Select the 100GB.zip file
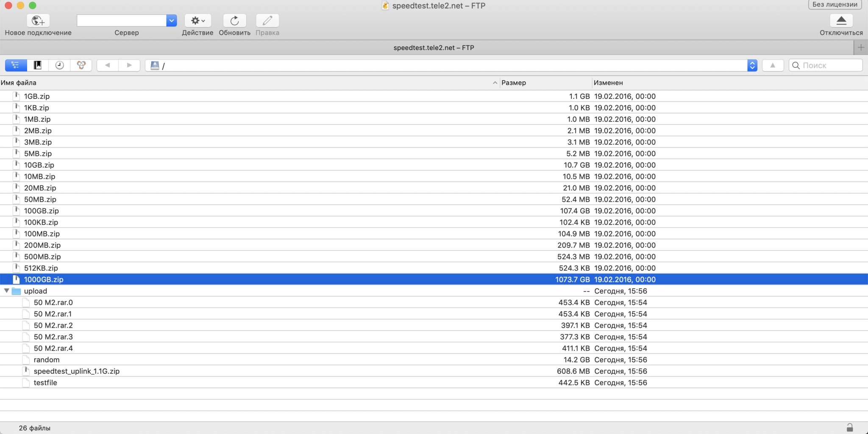Image resolution: width=868 pixels, height=434 pixels. click(x=434, y=211)
